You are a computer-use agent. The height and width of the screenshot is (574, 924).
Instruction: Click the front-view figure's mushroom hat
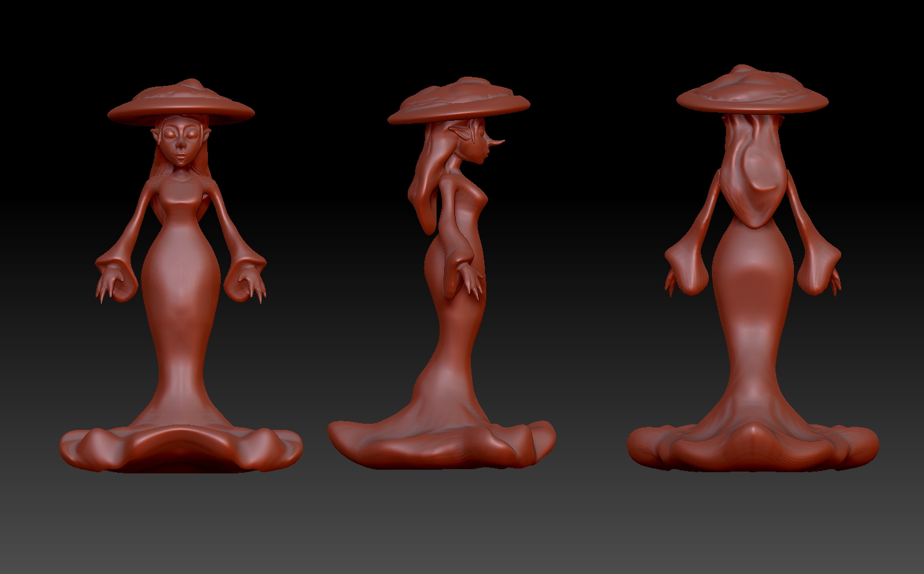pos(181,104)
